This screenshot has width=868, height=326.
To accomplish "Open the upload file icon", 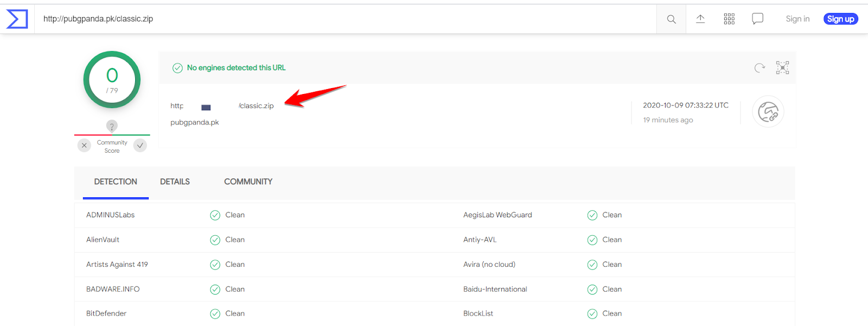I will [x=700, y=19].
